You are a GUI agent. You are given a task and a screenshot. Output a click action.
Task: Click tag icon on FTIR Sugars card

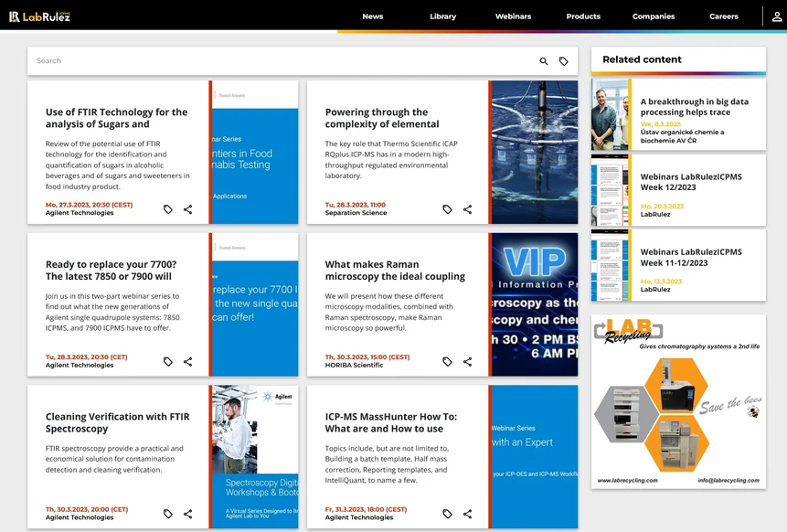(x=168, y=209)
